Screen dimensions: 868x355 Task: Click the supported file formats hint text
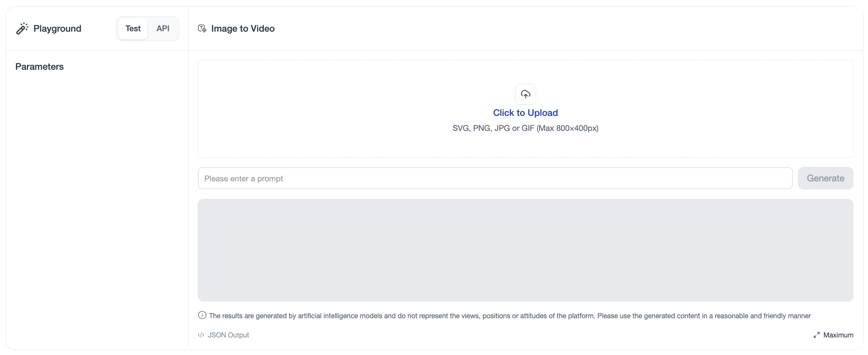[x=526, y=128]
